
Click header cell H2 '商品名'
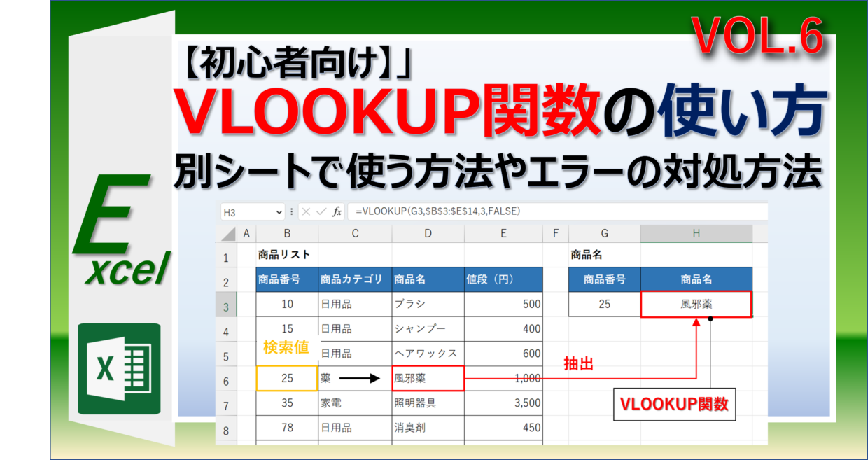tap(696, 279)
